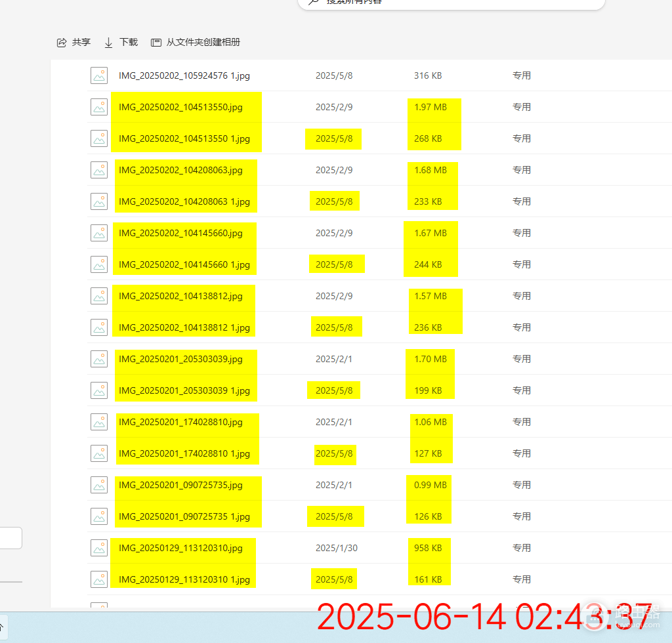
Task: Click the 2025/1/30 date cell
Action: pos(337,548)
